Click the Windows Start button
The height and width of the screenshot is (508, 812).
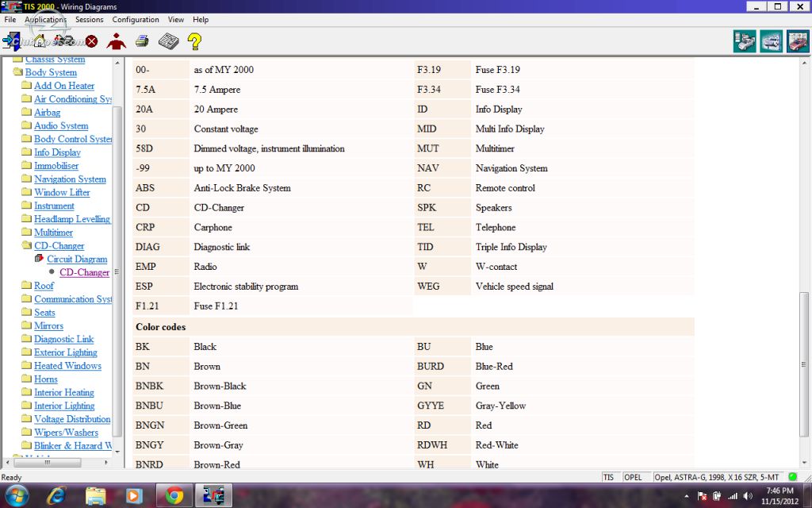17,496
